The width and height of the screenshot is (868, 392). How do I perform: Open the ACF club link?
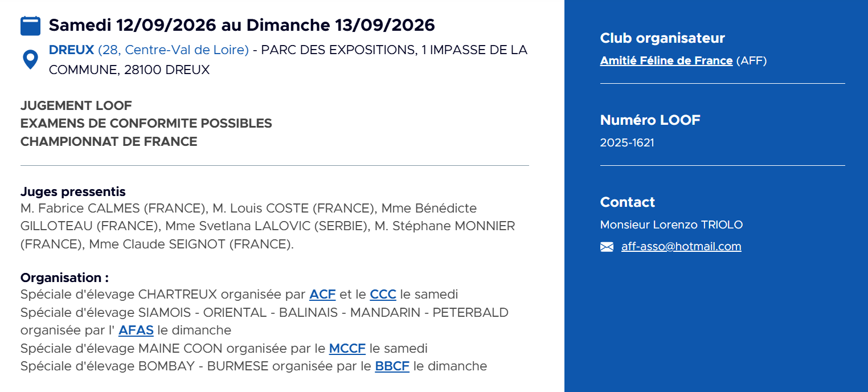pos(322,295)
